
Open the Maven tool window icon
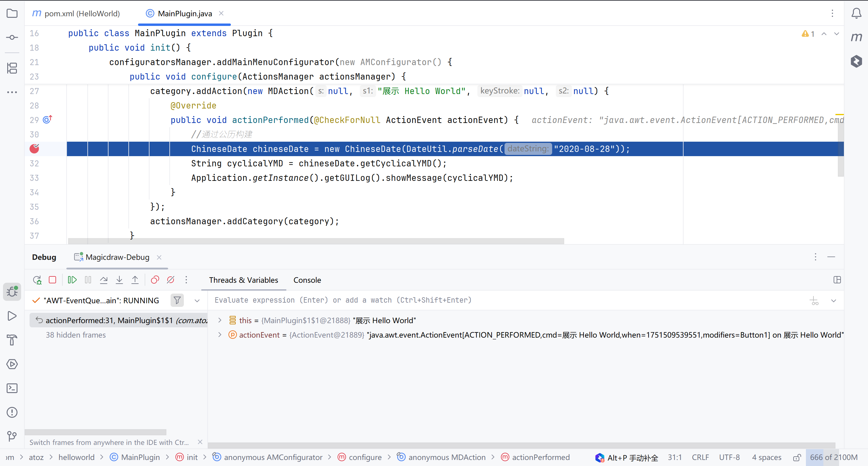[x=856, y=37]
